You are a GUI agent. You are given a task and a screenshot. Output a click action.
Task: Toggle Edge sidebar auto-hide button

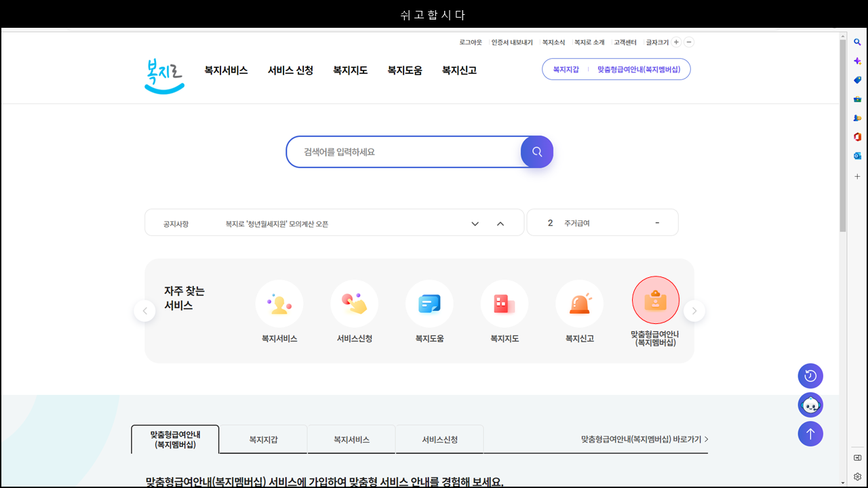coord(857,457)
